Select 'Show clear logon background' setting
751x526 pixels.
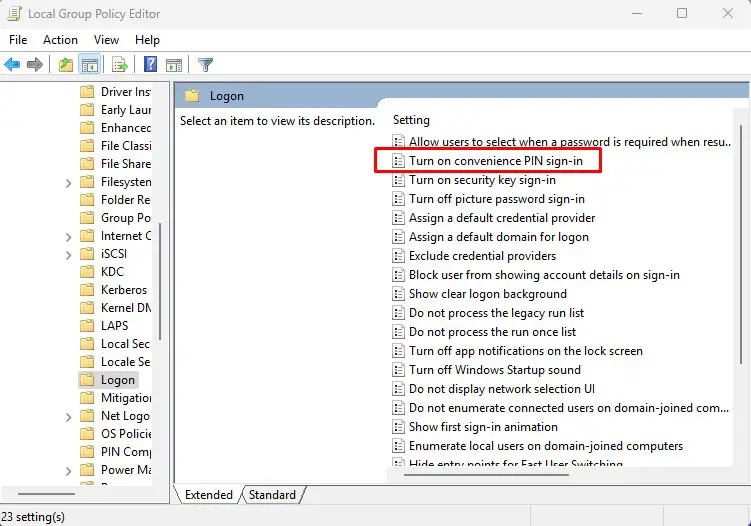click(x=479, y=294)
